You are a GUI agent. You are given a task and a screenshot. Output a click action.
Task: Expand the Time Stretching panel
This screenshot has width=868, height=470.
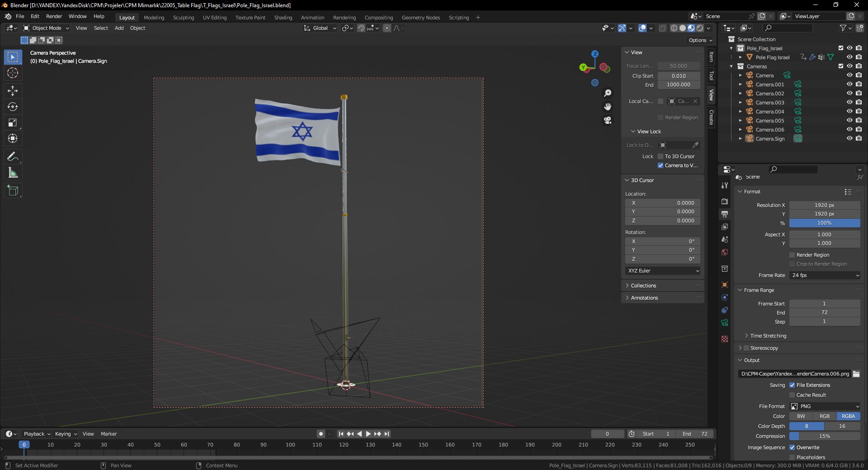[x=768, y=336]
